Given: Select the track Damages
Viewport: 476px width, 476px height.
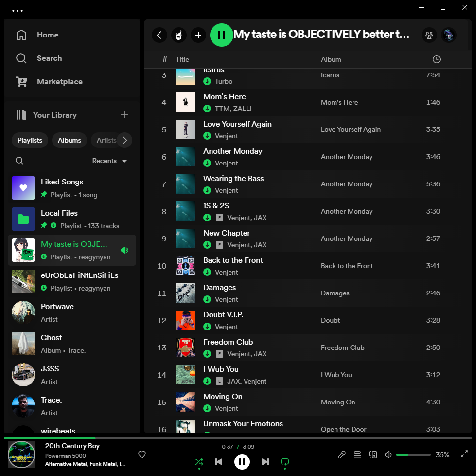Looking at the screenshot, I should pos(308,293).
